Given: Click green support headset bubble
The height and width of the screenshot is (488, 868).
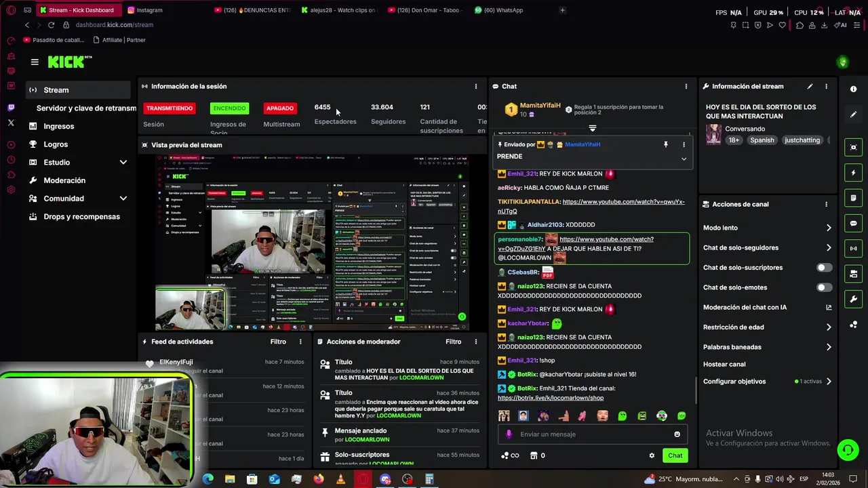Looking at the screenshot, I should click(x=847, y=449).
